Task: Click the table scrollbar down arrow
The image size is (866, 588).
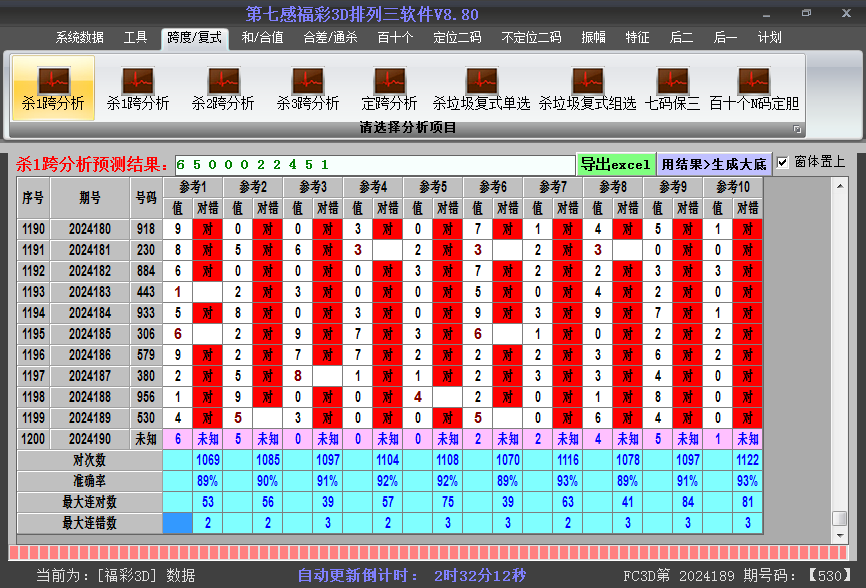Action: pyautogui.click(x=839, y=536)
